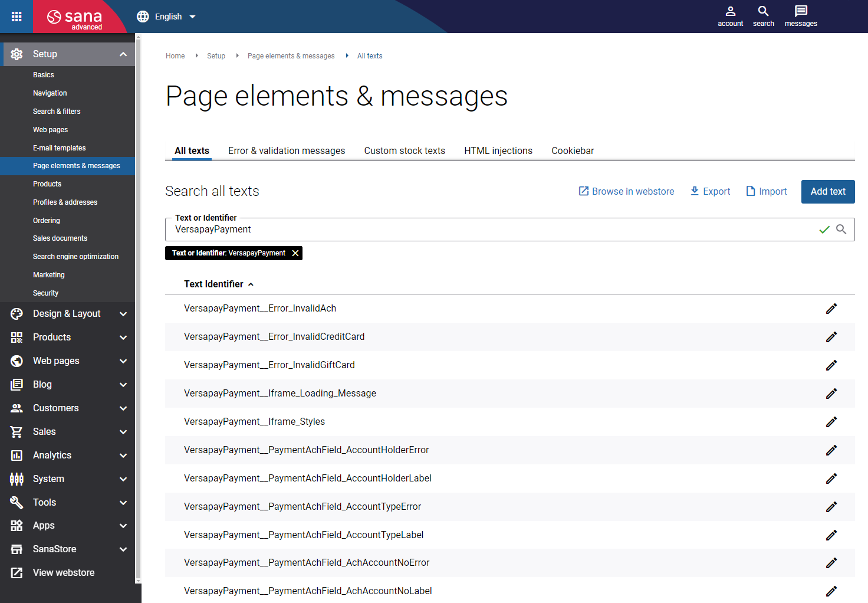Open the messages icon in header
The image size is (868, 603).
point(801,17)
